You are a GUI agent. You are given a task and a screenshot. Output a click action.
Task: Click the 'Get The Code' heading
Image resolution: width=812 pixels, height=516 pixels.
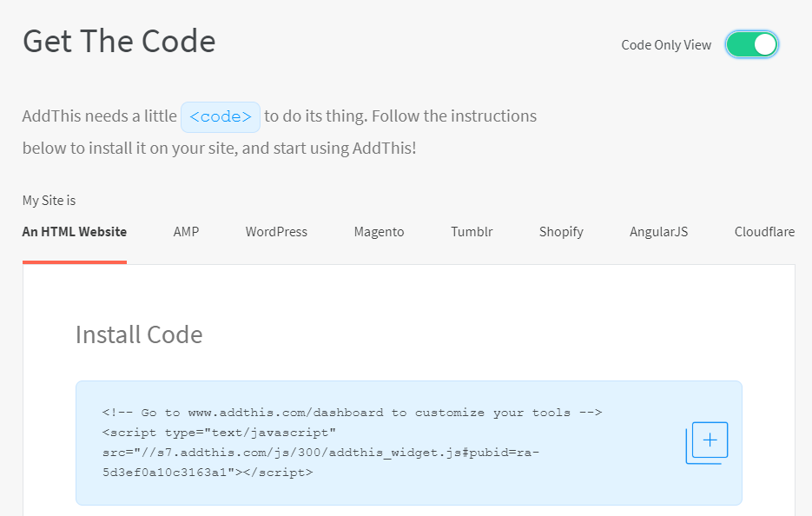coord(119,42)
